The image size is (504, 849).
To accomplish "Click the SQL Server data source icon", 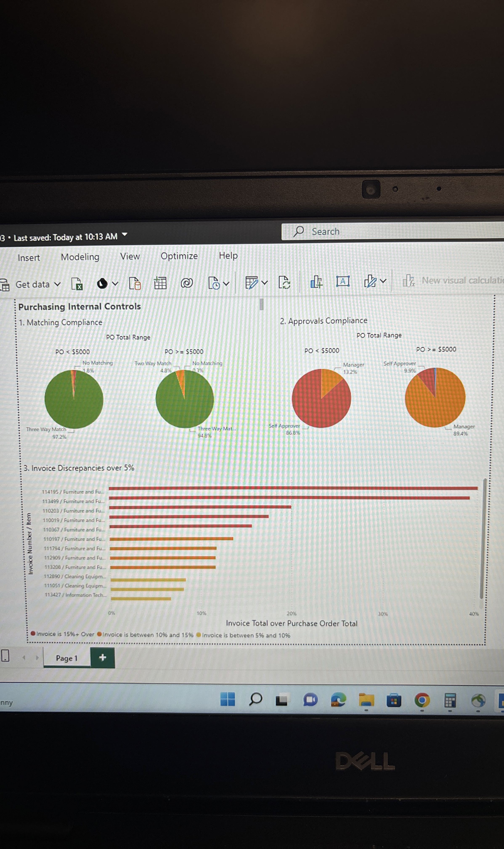I will 135,283.
